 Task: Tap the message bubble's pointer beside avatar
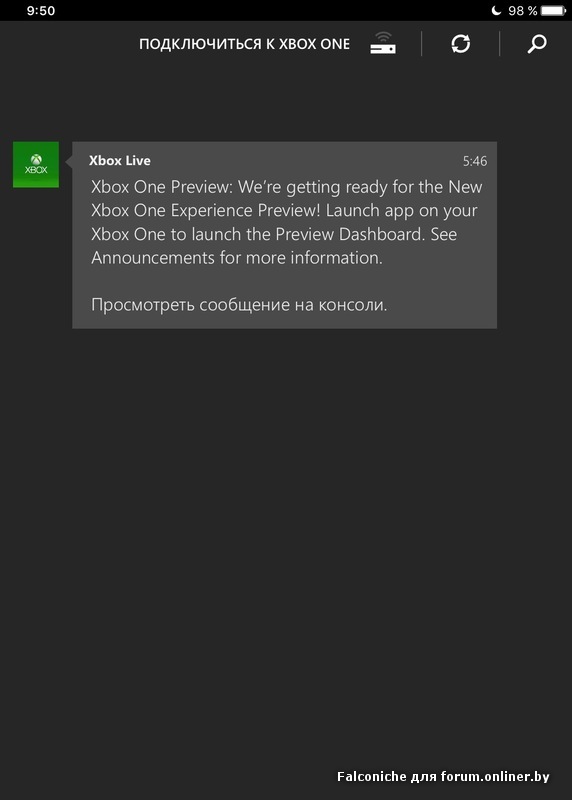[x=69, y=161]
